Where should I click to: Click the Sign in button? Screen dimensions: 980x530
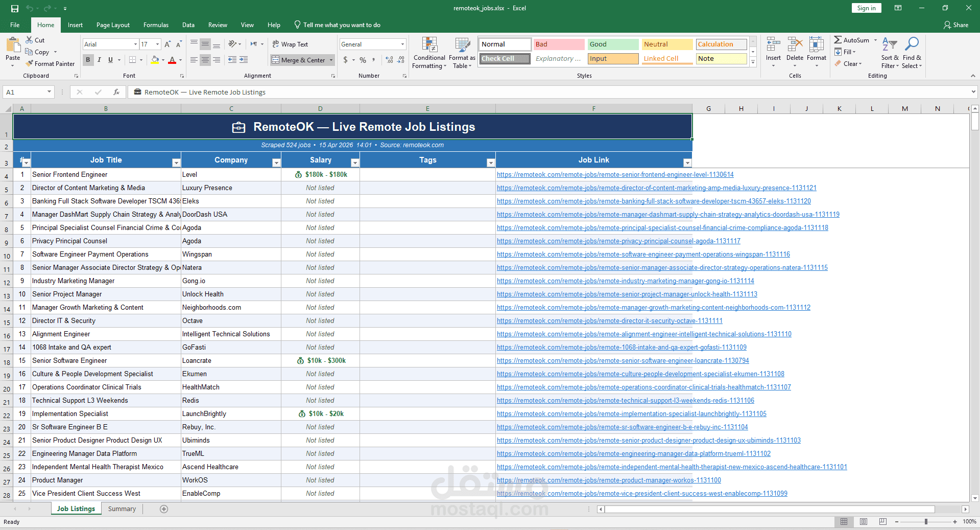[866, 8]
